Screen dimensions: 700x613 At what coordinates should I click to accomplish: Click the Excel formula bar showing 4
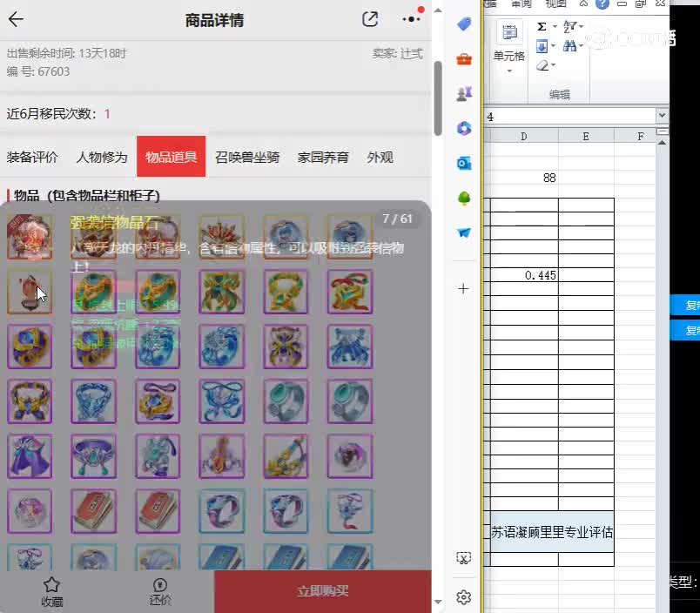(x=570, y=117)
